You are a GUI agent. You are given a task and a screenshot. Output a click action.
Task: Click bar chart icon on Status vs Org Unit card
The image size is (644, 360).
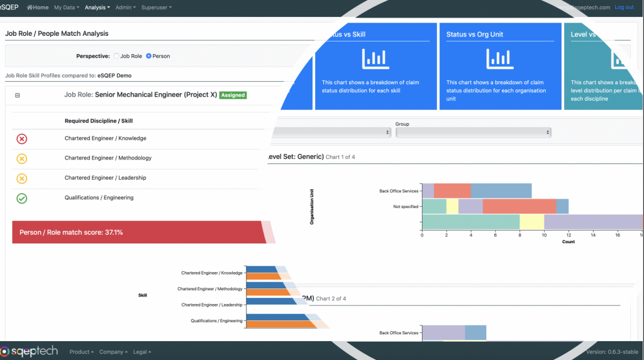(500, 58)
